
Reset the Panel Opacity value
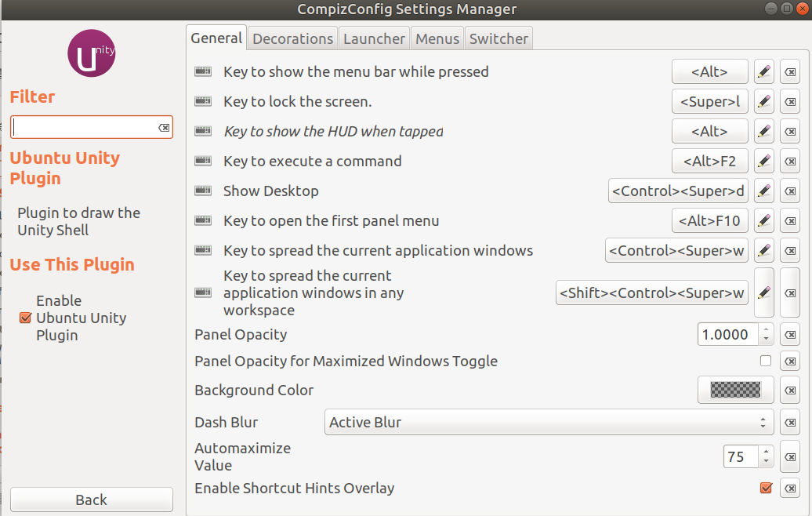789,334
